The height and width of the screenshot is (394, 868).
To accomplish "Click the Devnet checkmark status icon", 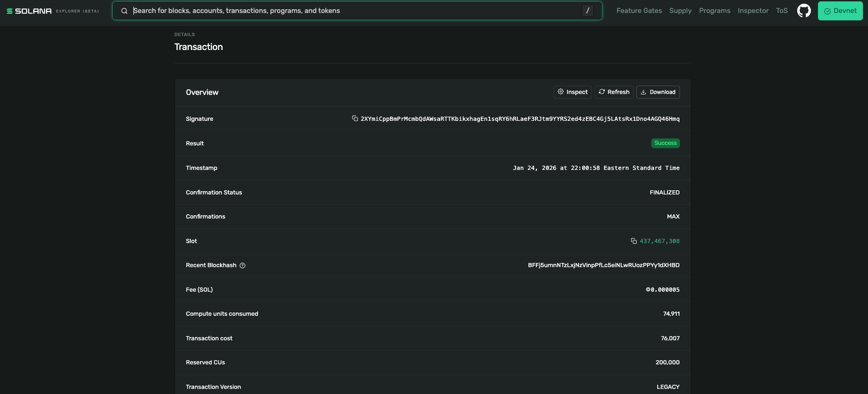I will coord(827,11).
